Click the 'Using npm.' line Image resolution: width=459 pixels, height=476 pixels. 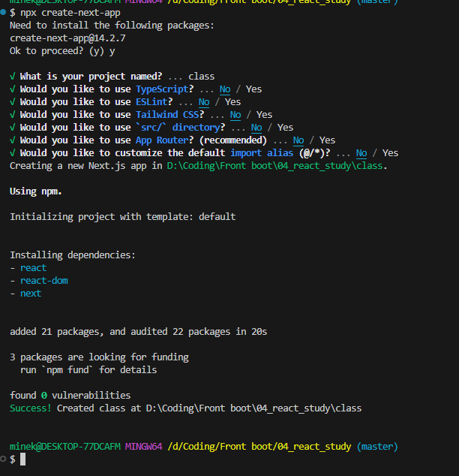pos(36,191)
